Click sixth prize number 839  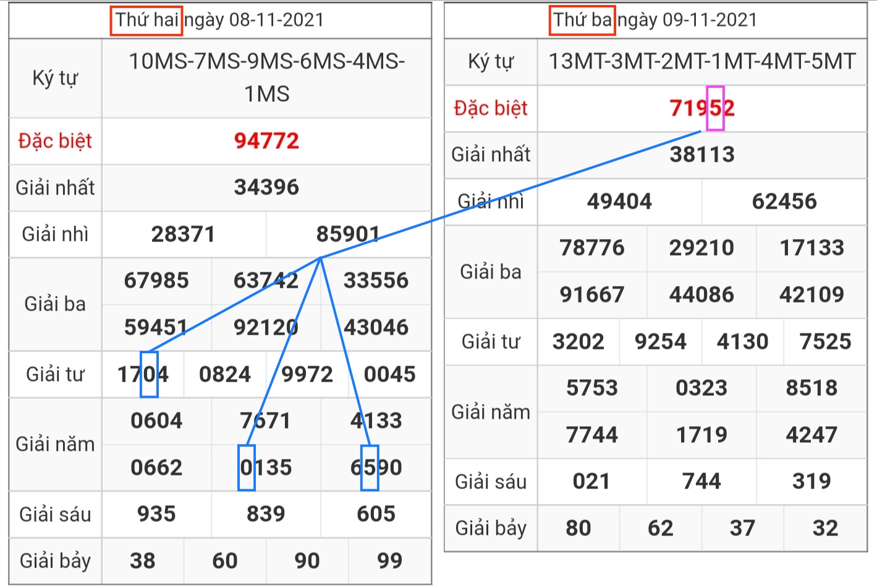click(266, 514)
